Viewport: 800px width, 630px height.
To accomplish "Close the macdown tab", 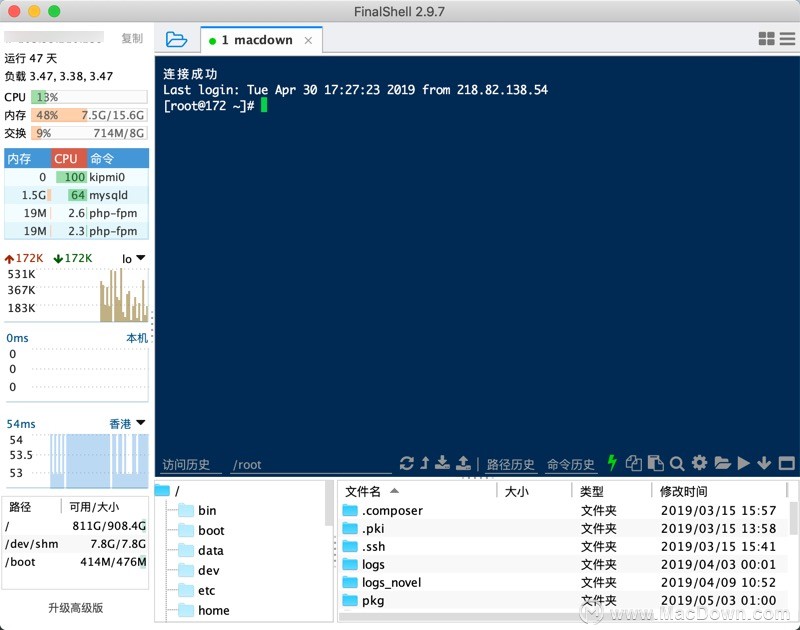I will 308,40.
